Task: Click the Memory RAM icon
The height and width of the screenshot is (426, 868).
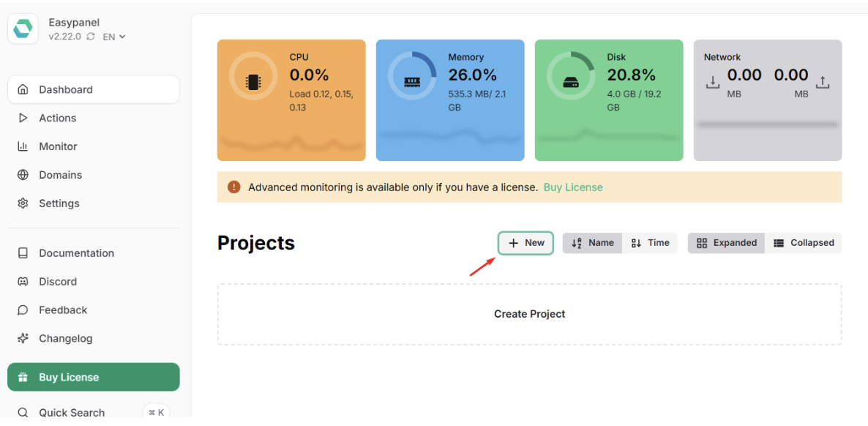Action: [412, 82]
